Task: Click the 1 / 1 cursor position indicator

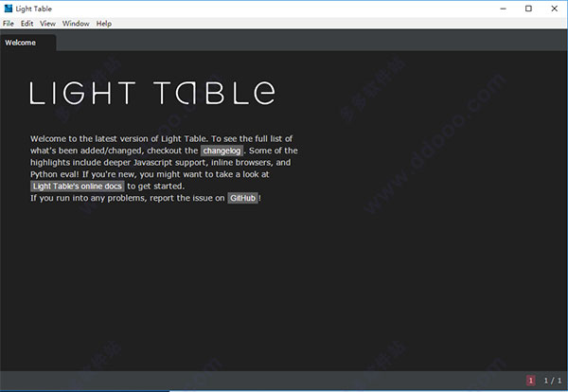Action: click(553, 381)
